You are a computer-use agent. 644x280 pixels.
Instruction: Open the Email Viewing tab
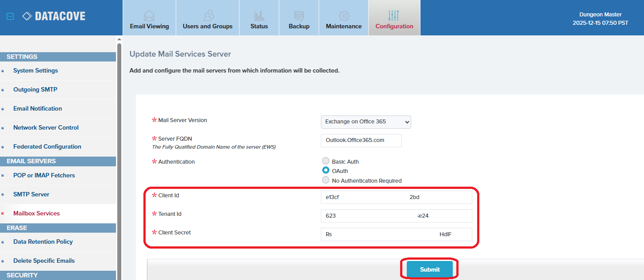[x=149, y=18]
